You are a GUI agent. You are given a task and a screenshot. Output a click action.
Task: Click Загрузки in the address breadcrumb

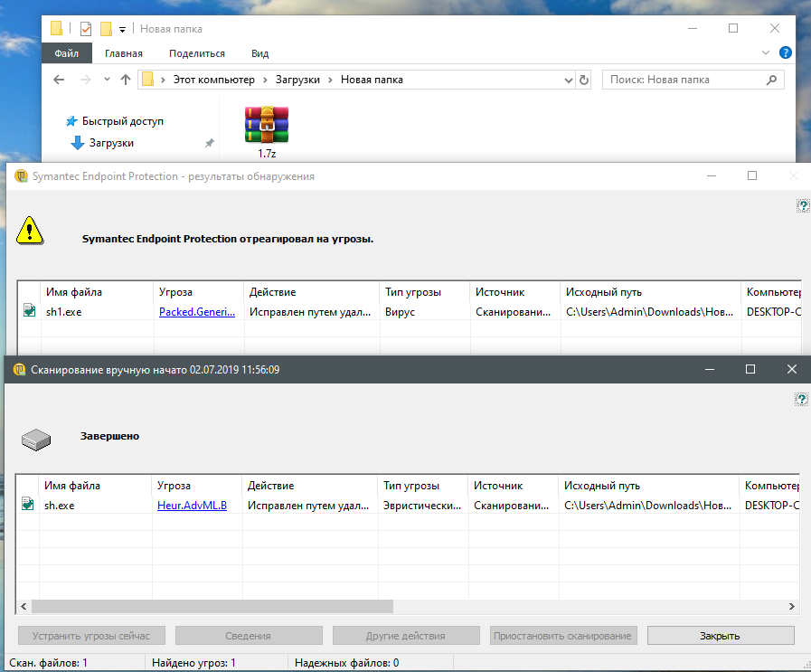coord(297,80)
